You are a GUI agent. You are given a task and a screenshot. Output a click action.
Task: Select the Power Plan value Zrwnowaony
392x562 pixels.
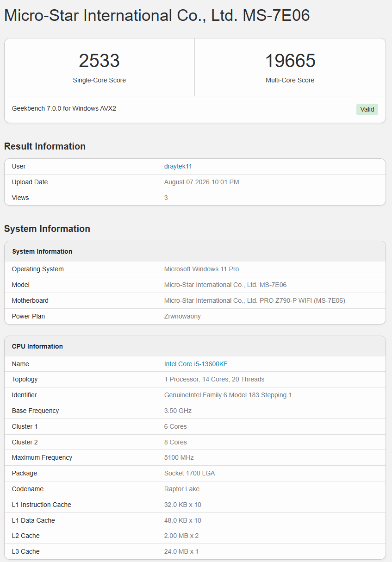[182, 316]
